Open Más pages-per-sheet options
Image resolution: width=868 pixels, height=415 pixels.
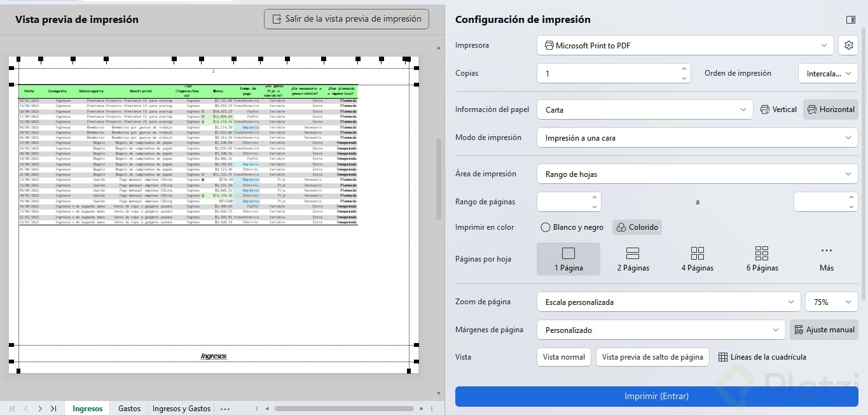coord(827,259)
